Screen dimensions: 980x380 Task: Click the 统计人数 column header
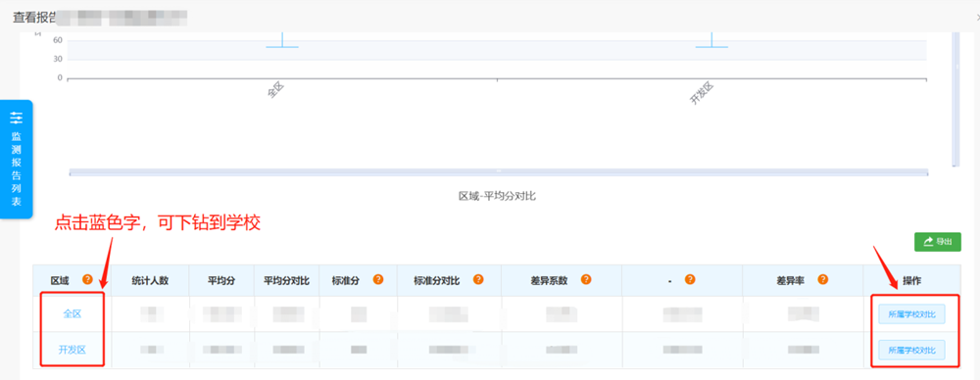point(150,280)
